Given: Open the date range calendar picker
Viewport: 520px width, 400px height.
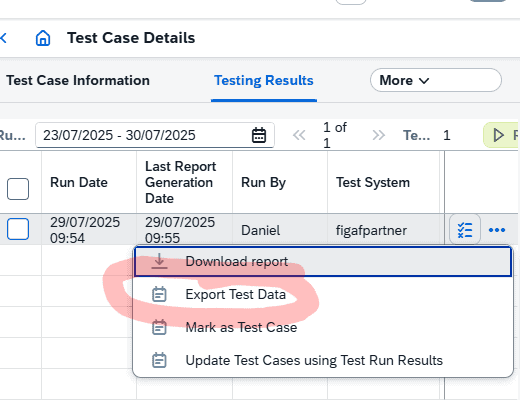Looking at the screenshot, I should (x=259, y=135).
